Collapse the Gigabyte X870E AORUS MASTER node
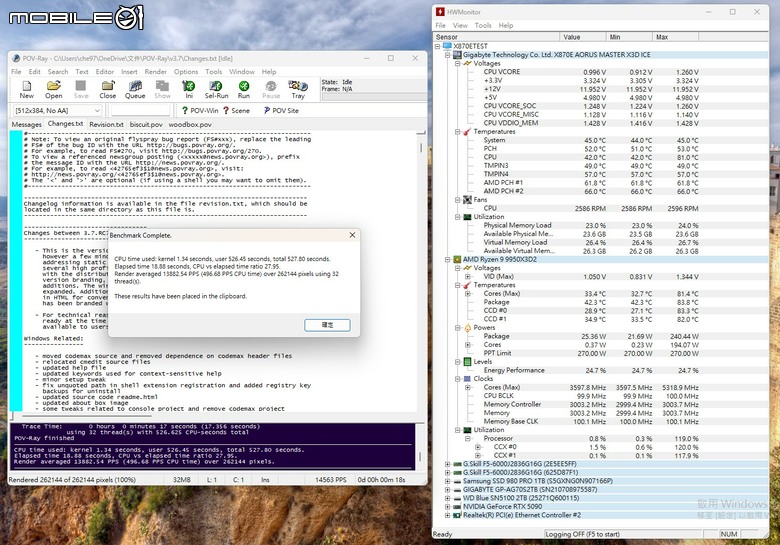 tap(447, 55)
